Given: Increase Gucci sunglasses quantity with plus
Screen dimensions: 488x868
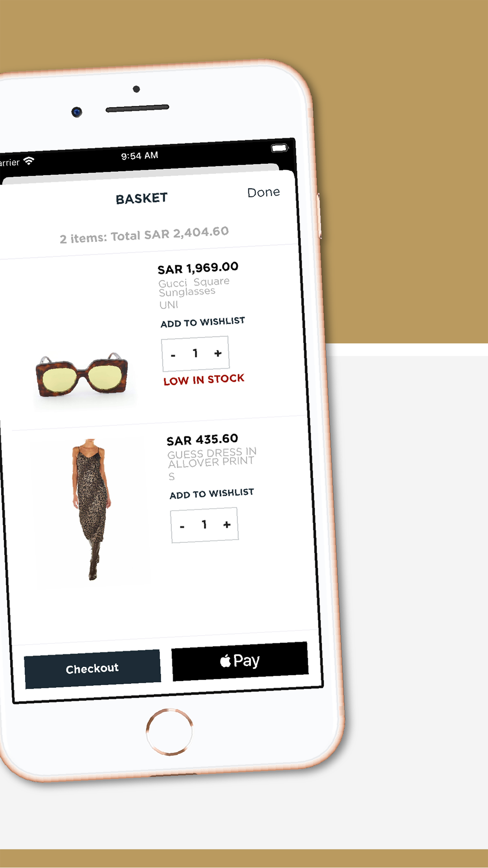Looking at the screenshot, I should point(218,353).
